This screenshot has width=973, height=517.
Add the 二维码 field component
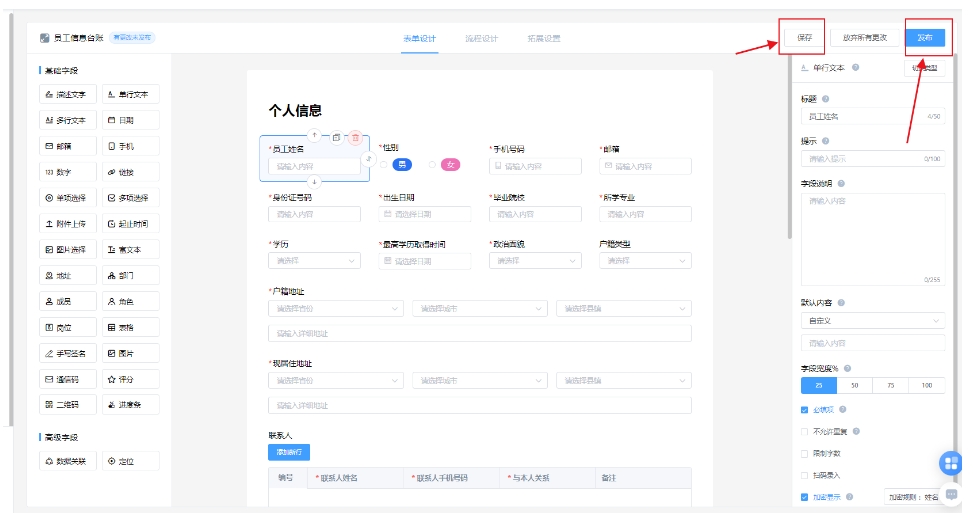click(66, 405)
